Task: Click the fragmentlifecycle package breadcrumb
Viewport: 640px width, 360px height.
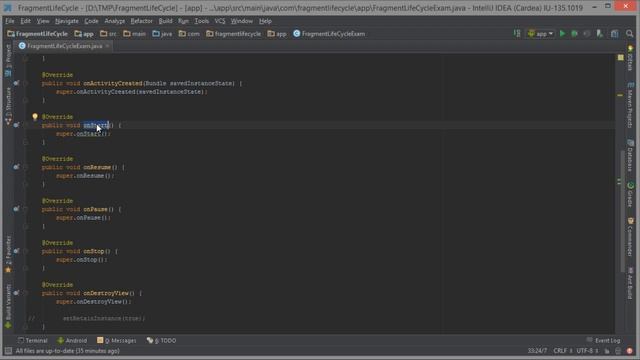Action: click(x=233, y=34)
